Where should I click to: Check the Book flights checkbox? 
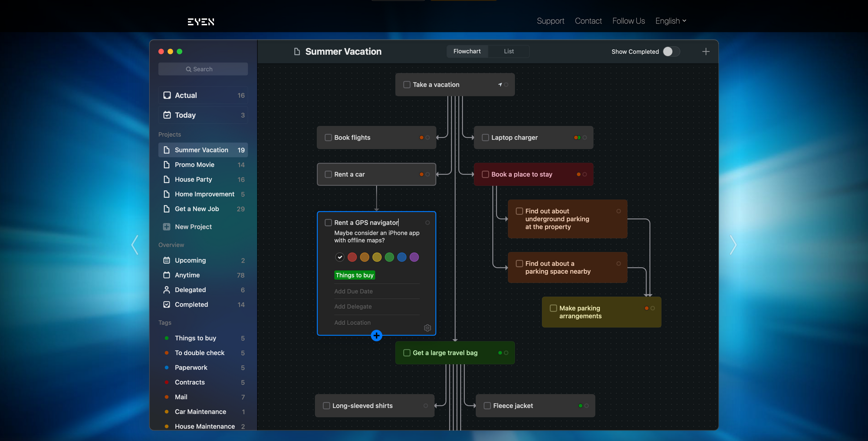tap(328, 138)
